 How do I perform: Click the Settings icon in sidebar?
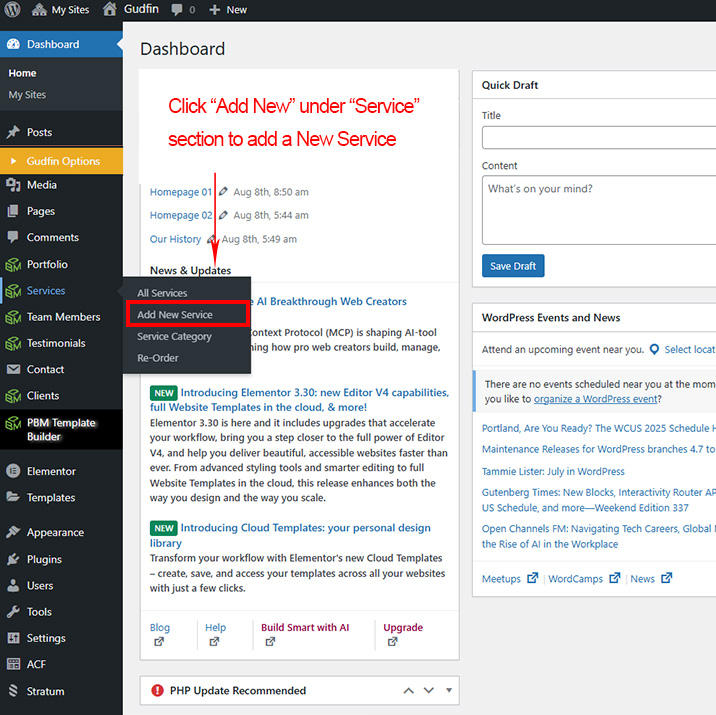13,638
